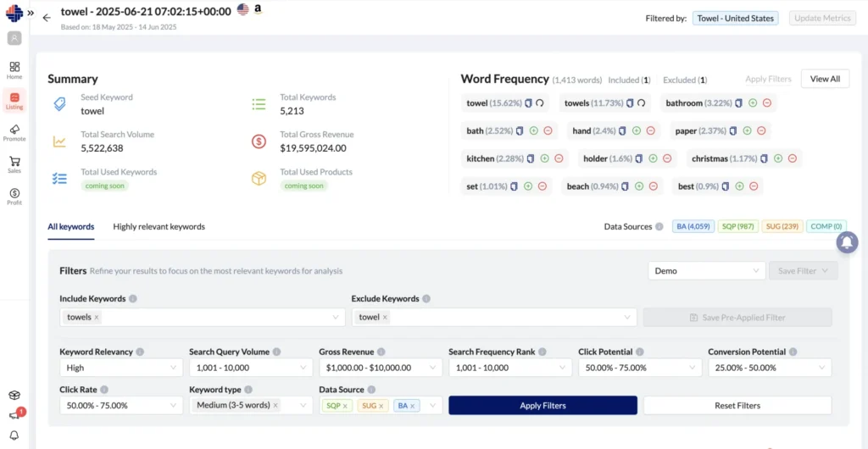This screenshot has height=449, width=868.
Task: Copy the word bathroom using its copy icon
Action: pyautogui.click(x=738, y=103)
